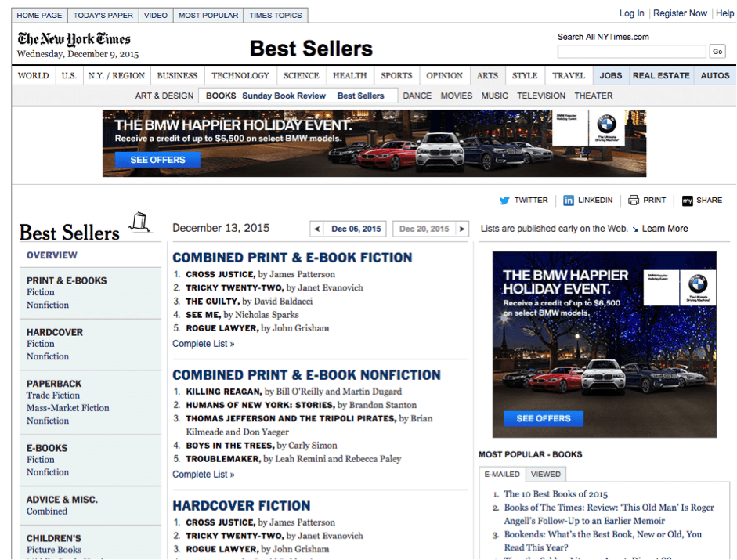Open Mass-Market Fiction list
This screenshot has height=560, width=737.
pyautogui.click(x=67, y=408)
